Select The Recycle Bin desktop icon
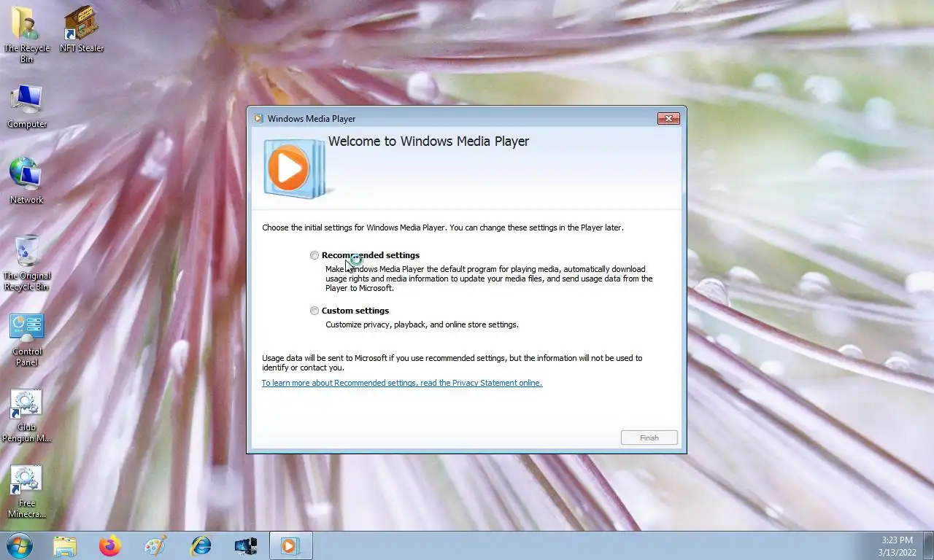The image size is (934, 560). click(x=26, y=34)
